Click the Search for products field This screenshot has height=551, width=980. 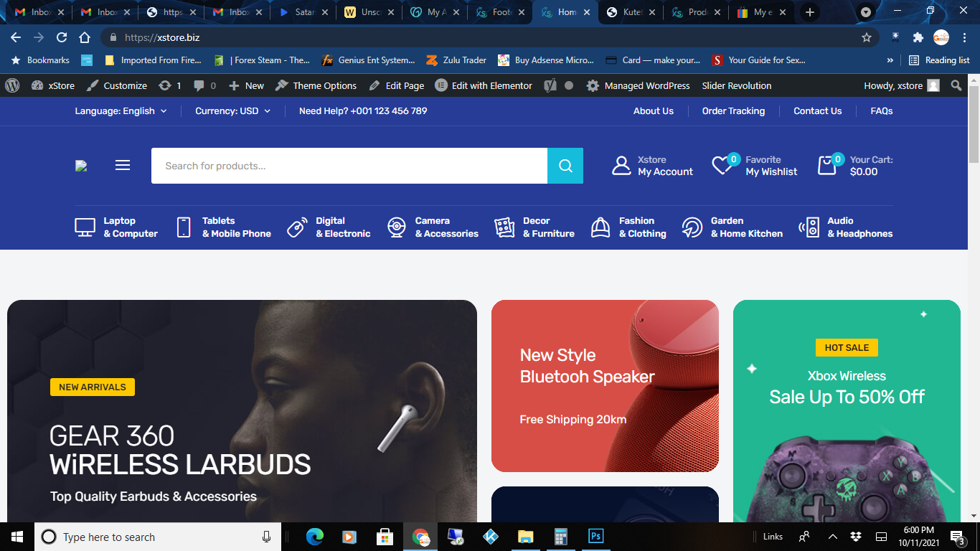(349, 166)
